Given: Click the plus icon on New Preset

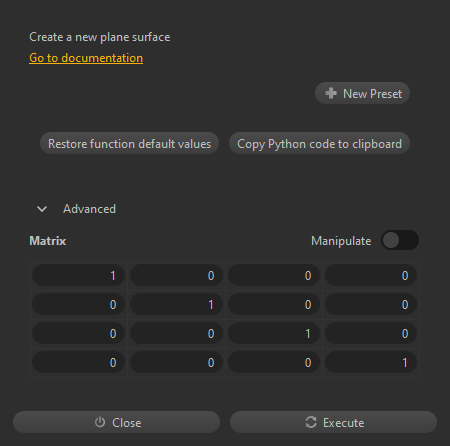Looking at the screenshot, I should 331,93.
